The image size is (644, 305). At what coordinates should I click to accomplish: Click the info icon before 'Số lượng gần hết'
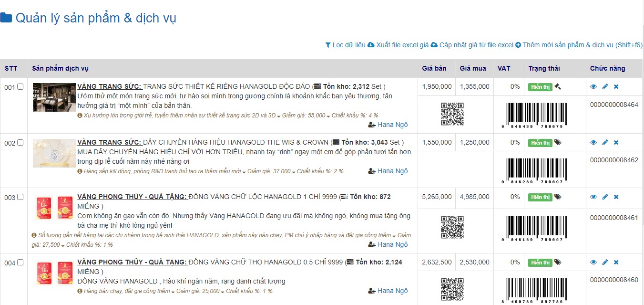click(34, 235)
